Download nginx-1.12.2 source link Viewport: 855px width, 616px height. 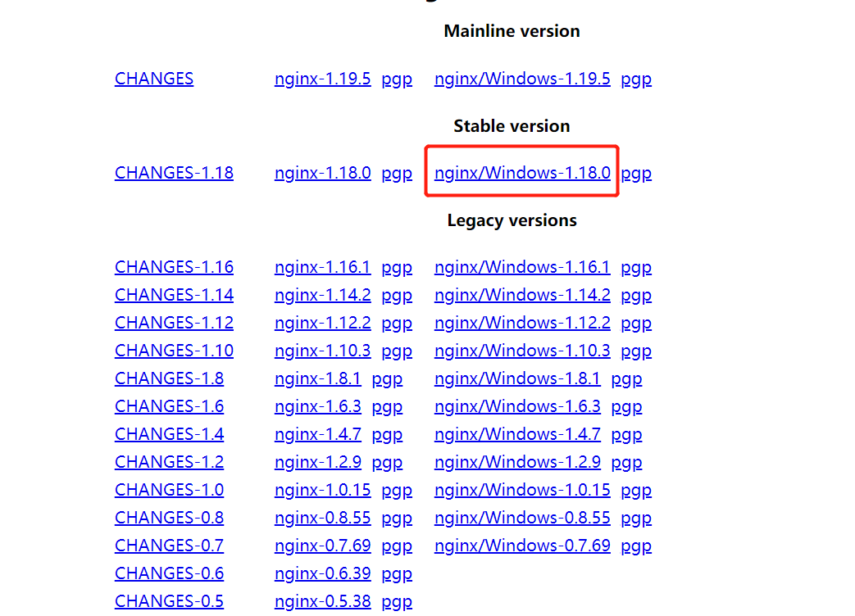click(323, 323)
